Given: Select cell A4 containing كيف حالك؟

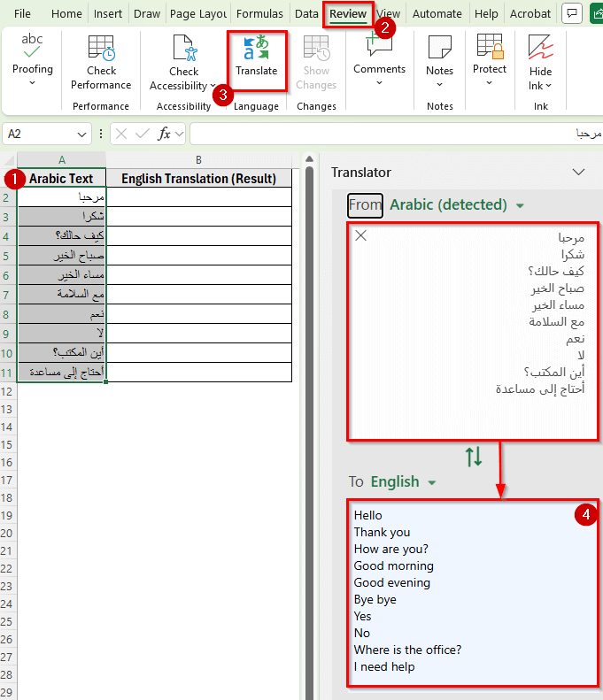Looking at the screenshot, I should point(62,235).
